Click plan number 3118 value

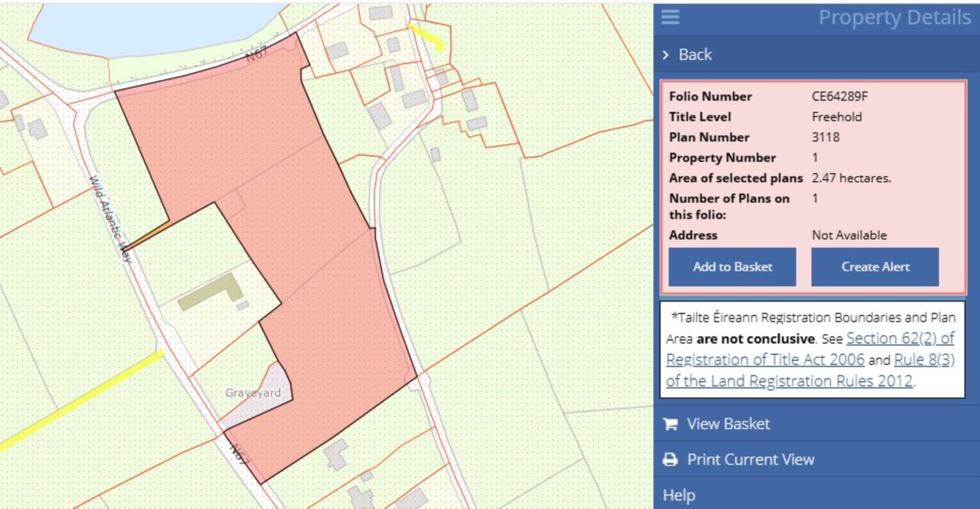tap(825, 137)
